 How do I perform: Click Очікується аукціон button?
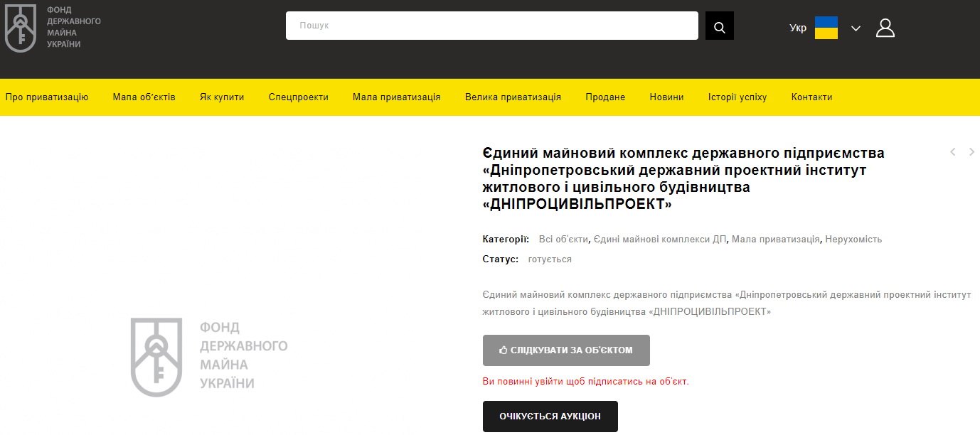pos(550,417)
